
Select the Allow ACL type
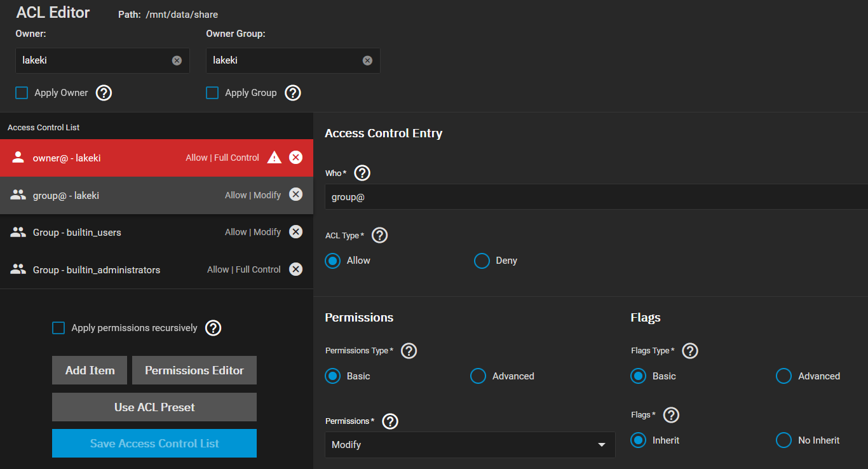(333, 261)
